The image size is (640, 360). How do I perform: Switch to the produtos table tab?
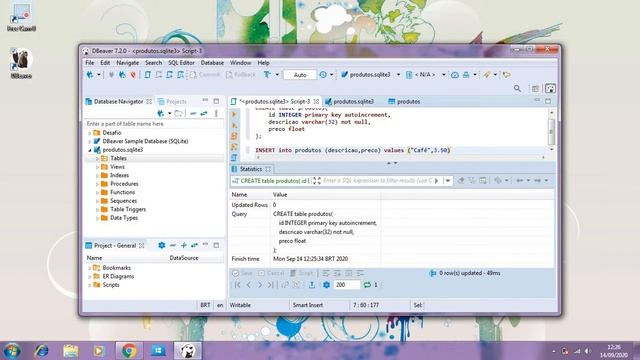(x=404, y=101)
